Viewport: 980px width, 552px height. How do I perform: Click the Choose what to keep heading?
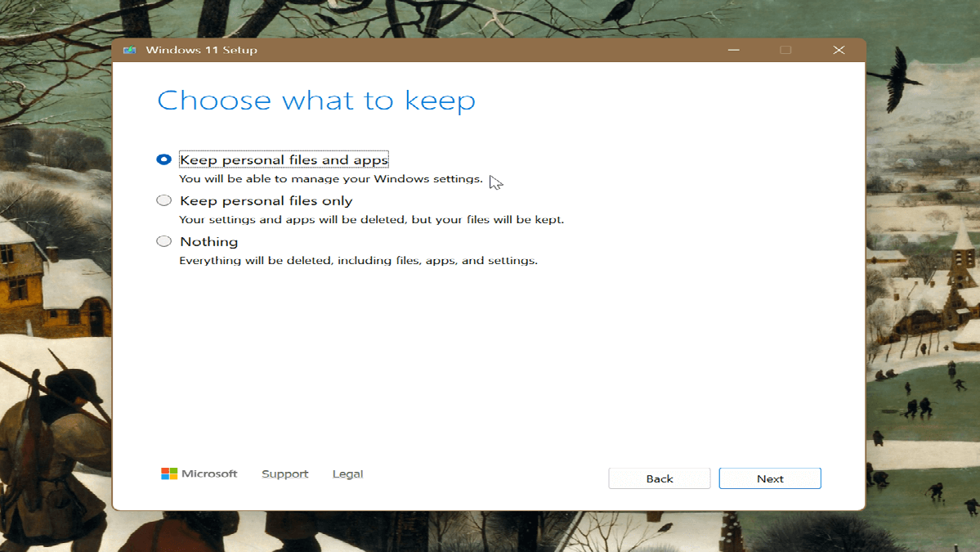pyautogui.click(x=316, y=101)
